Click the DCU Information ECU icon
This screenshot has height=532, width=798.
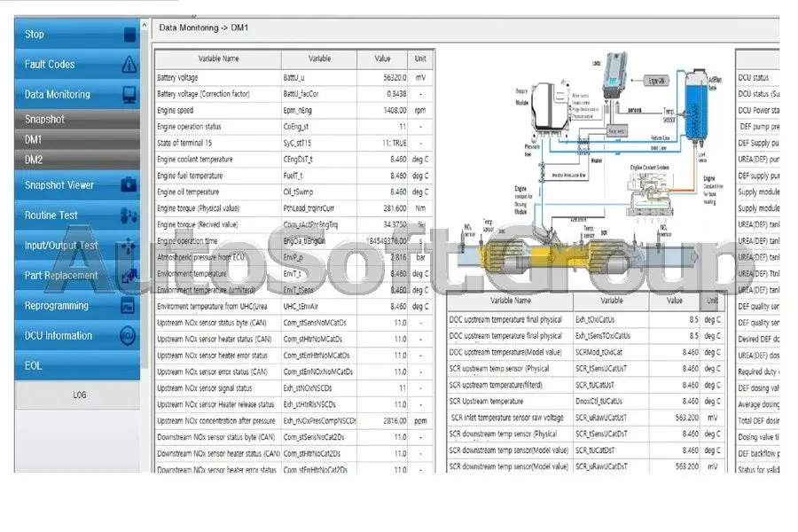point(129,335)
